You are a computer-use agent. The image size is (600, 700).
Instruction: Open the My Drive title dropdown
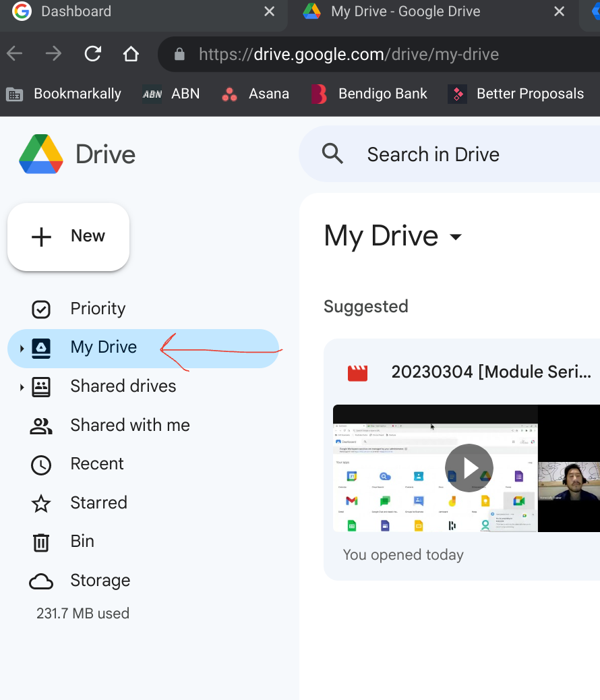click(x=456, y=237)
